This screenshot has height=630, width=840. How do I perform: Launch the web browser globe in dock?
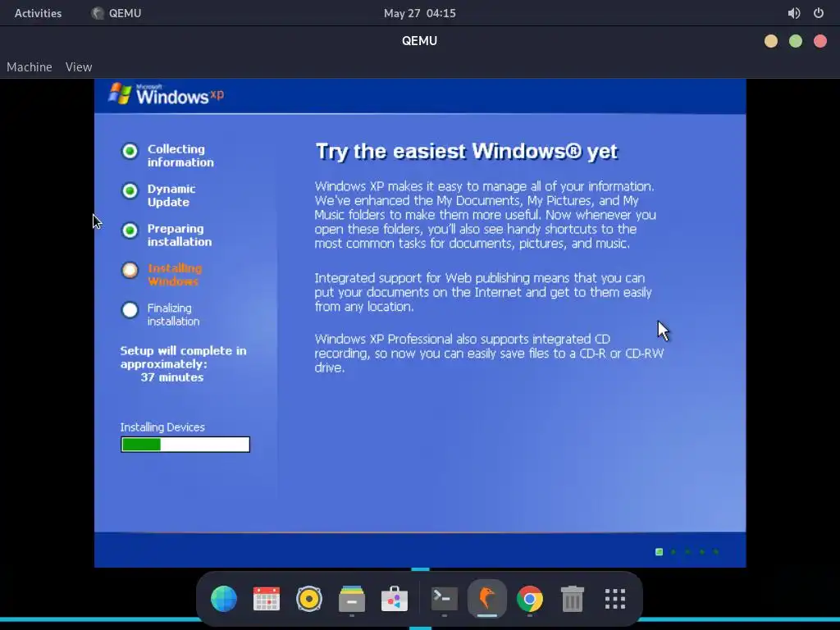pyautogui.click(x=224, y=598)
